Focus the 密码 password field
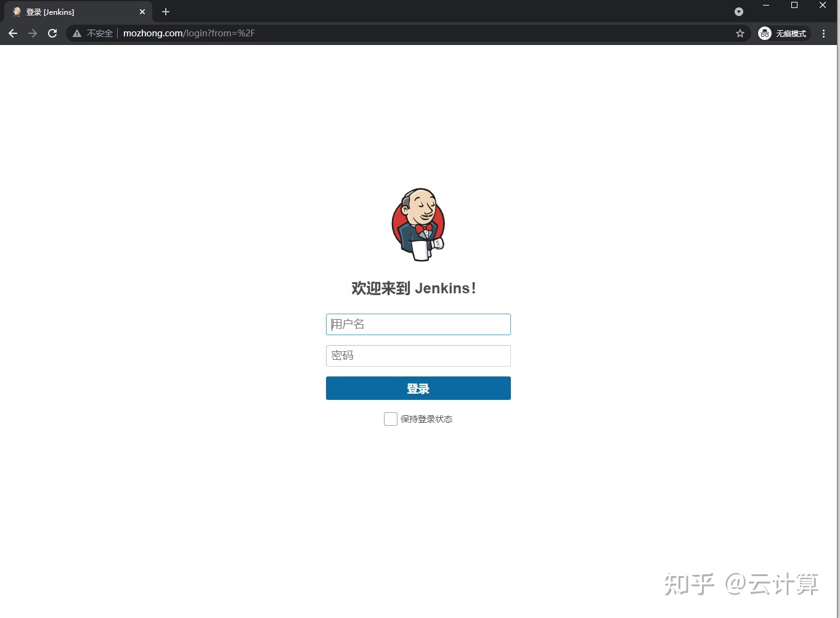Screen dimensions: 840x618 [418, 356]
